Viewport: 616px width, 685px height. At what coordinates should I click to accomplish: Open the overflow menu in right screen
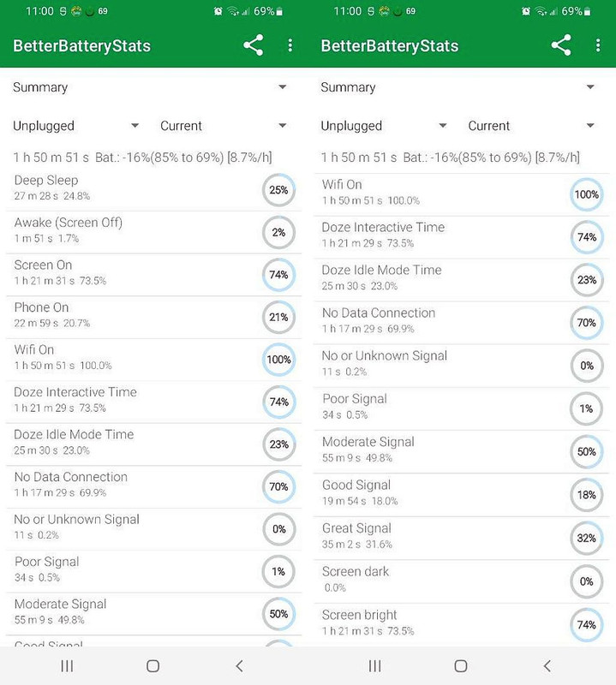click(598, 45)
